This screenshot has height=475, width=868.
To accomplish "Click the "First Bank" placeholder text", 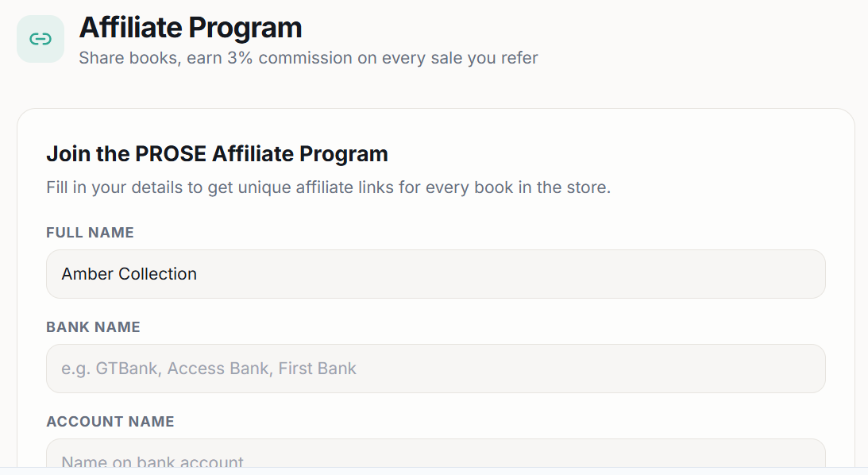I will pos(317,369).
